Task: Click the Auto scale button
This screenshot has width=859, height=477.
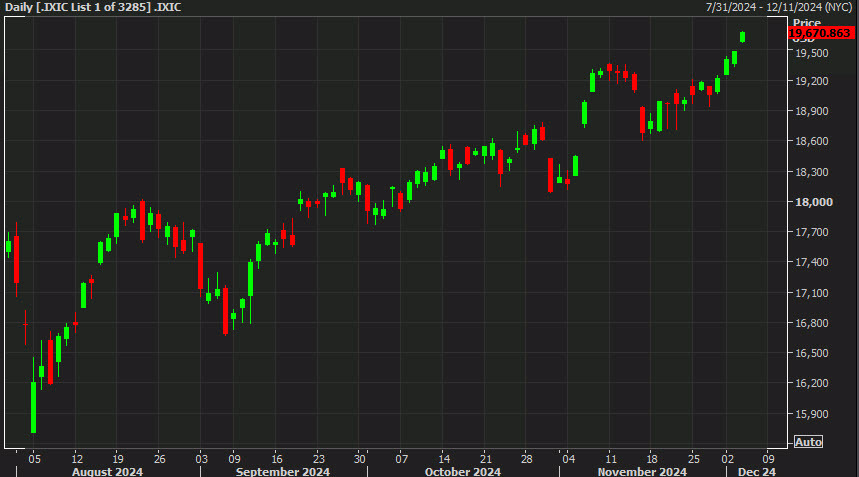Action: tap(808, 442)
